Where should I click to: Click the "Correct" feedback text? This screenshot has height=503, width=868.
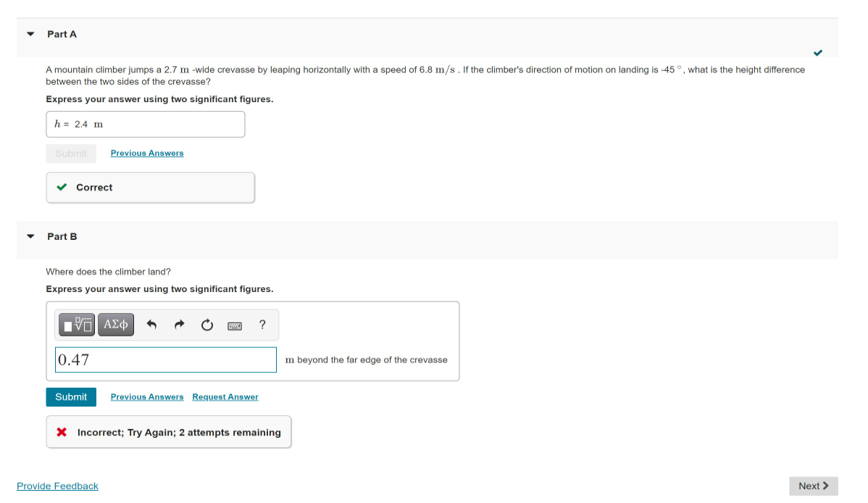tap(94, 187)
